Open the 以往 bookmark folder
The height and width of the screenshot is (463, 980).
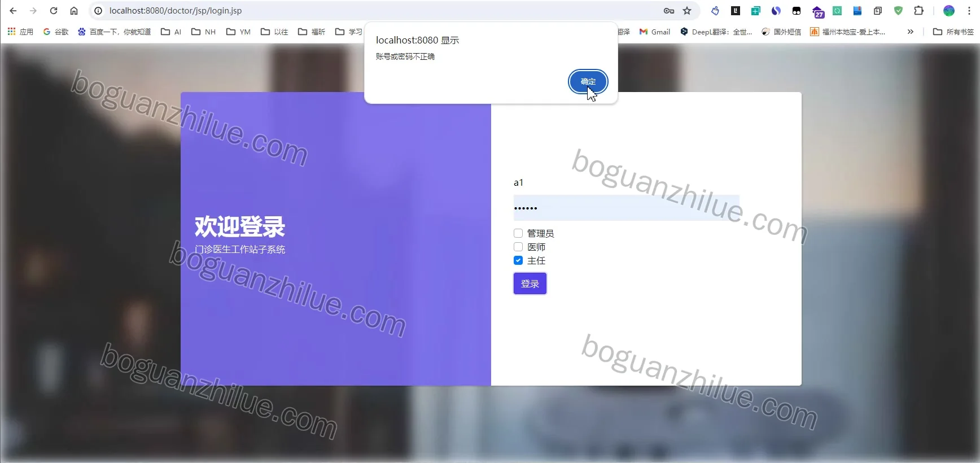[274, 32]
